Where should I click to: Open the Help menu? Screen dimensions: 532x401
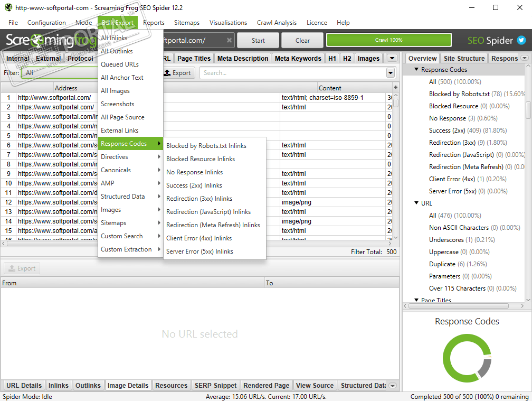[343, 23]
